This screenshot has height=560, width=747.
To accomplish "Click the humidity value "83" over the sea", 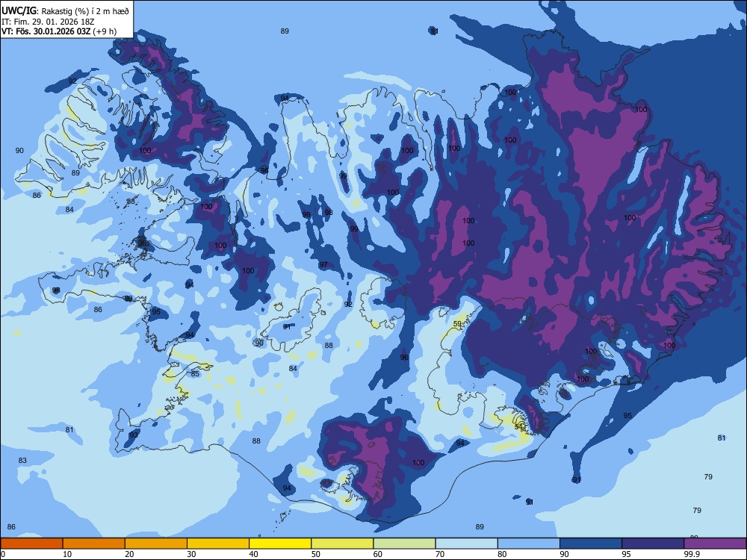I will tap(22, 461).
